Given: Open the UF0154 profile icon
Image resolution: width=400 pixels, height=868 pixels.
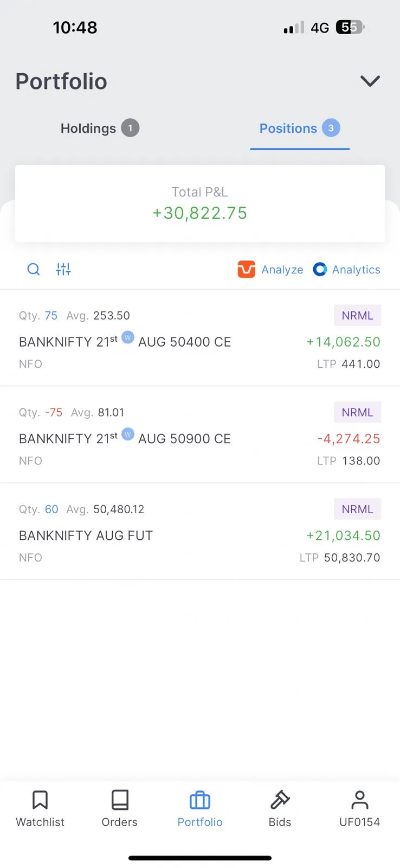Looking at the screenshot, I should 359,800.
